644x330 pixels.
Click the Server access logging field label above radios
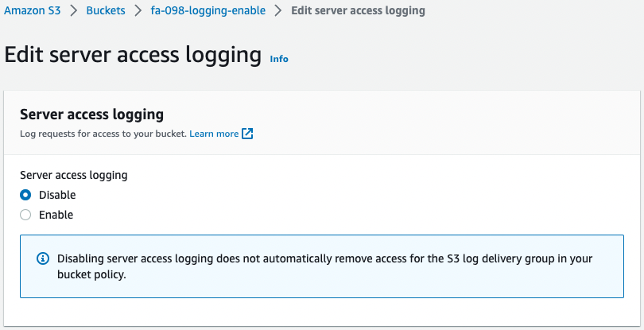coord(73,175)
